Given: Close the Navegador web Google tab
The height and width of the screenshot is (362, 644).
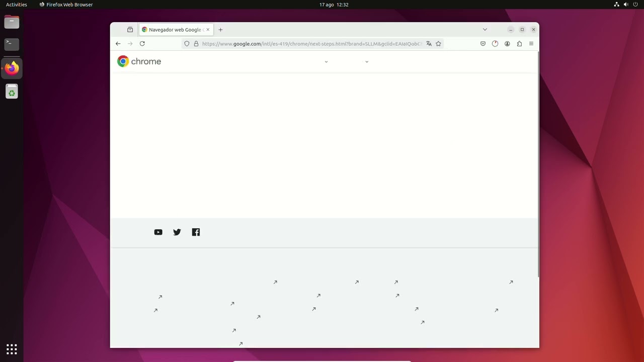Looking at the screenshot, I should pos(208,30).
